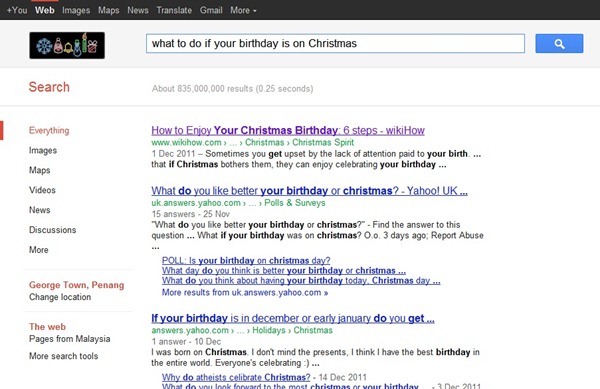This screenshot has width=600, height=389.
Task: Show More search tools
Action: (64, 356)
